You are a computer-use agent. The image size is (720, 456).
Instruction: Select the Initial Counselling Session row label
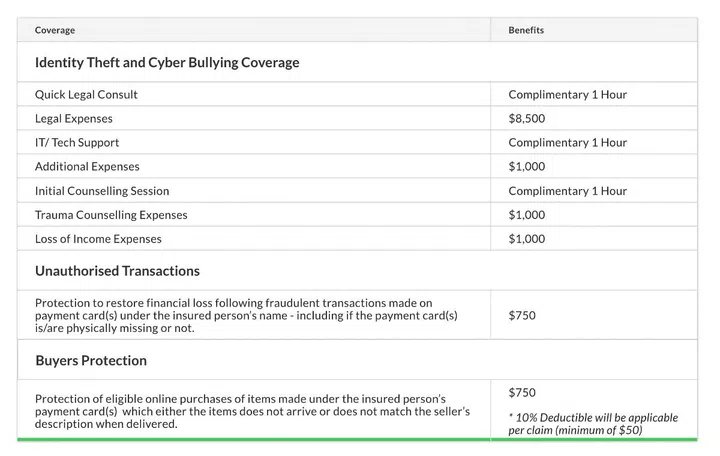point(102,191)
